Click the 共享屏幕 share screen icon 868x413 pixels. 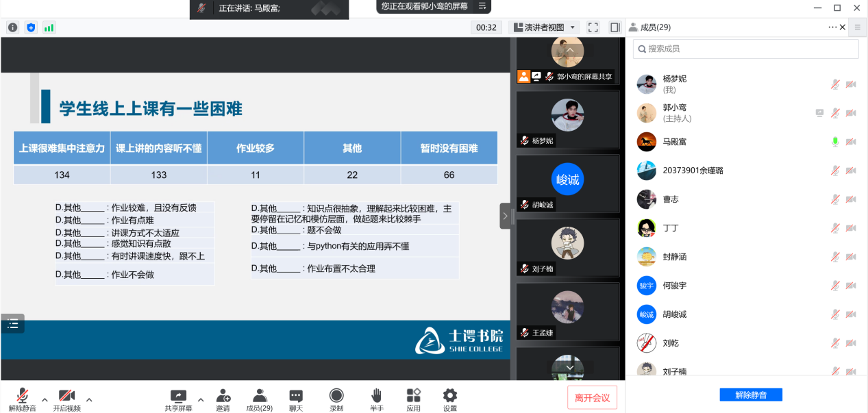tap(178, 396)
